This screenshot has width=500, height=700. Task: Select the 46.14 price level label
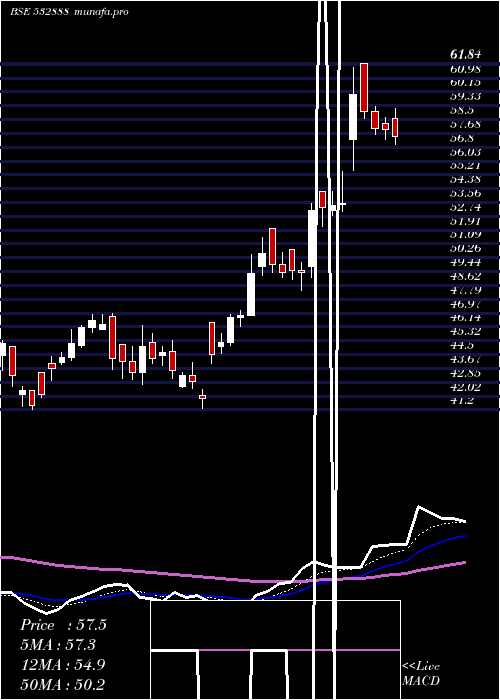(x=466, y=318)
